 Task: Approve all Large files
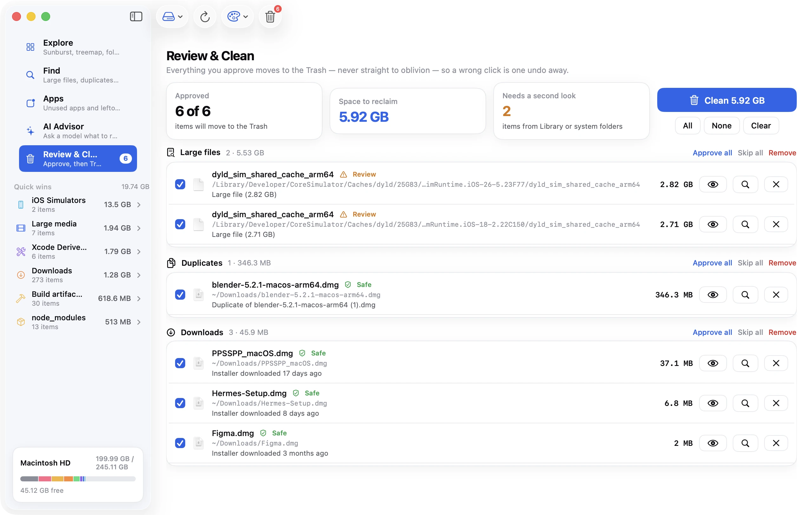tap(712, 153)
